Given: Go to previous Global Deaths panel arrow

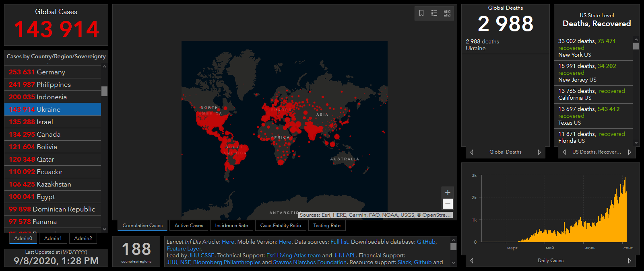Looking at the screenshot, I should point(472,152).
